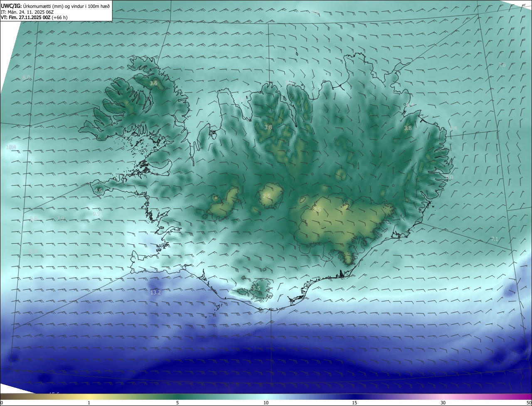
Task: Click the 9.9 value over Faxaflói bay
Action: pyautogui.click(x=96, y=214)
